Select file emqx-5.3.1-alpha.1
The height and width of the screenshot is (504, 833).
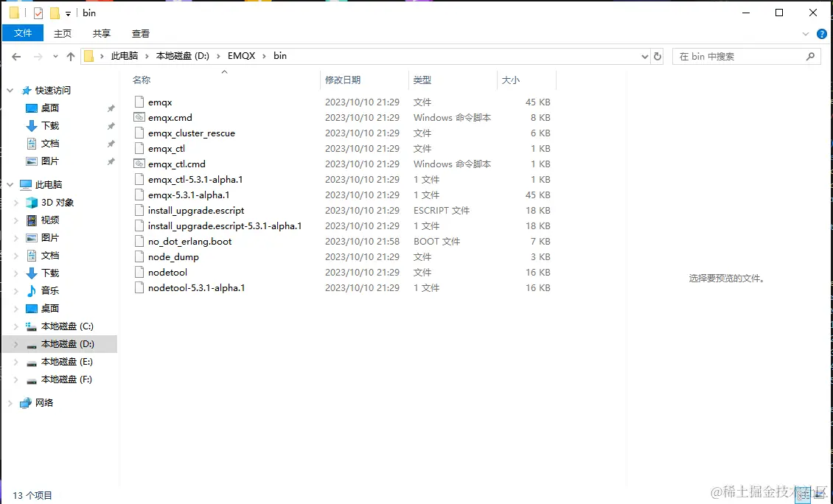(x=189, y=195)
